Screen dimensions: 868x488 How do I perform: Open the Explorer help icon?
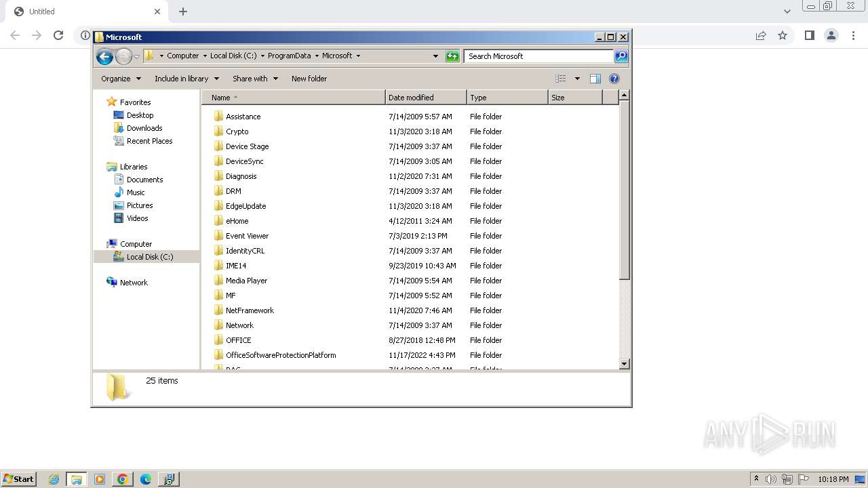click(614, 79)
